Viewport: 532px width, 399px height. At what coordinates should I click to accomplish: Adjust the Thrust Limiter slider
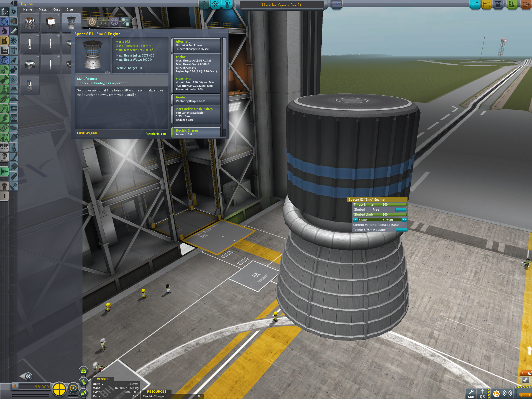coord(379,204)
